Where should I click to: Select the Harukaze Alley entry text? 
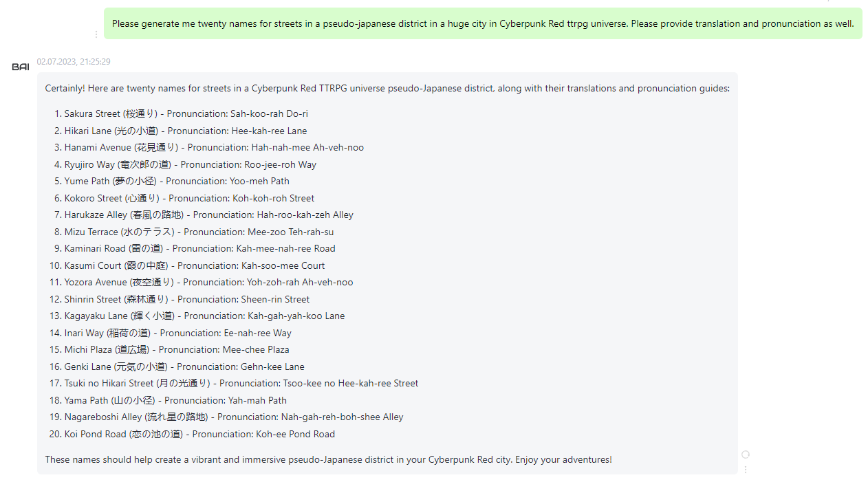coord(209,215)
